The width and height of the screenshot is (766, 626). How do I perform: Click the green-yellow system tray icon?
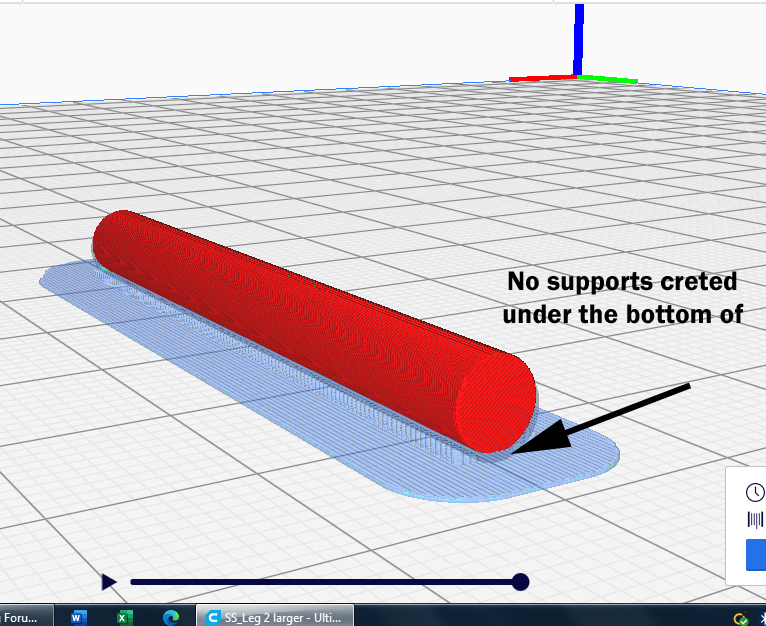click(740, 619)
